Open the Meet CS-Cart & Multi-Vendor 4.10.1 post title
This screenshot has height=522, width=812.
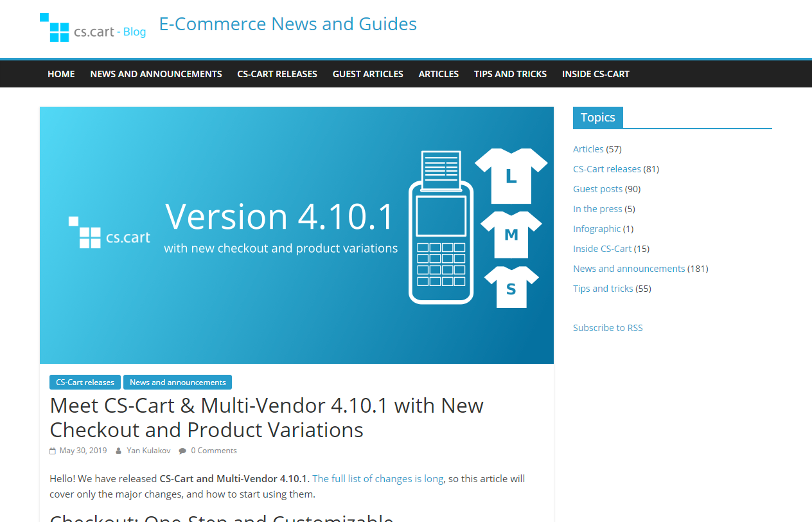click(x=267, y=417)
